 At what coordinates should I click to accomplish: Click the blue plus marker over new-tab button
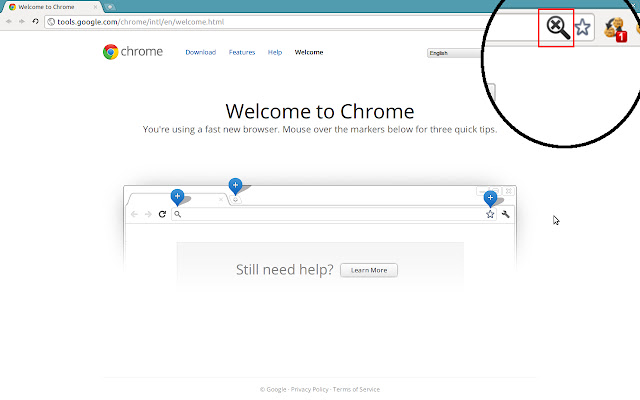(235, 186)
